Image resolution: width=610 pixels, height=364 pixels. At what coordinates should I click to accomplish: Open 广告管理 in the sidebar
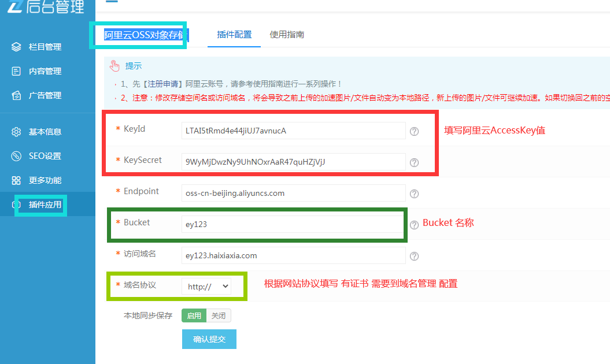click(x=45, y=95)
